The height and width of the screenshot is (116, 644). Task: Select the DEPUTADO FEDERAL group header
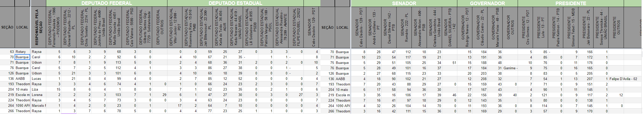[107, 3]
